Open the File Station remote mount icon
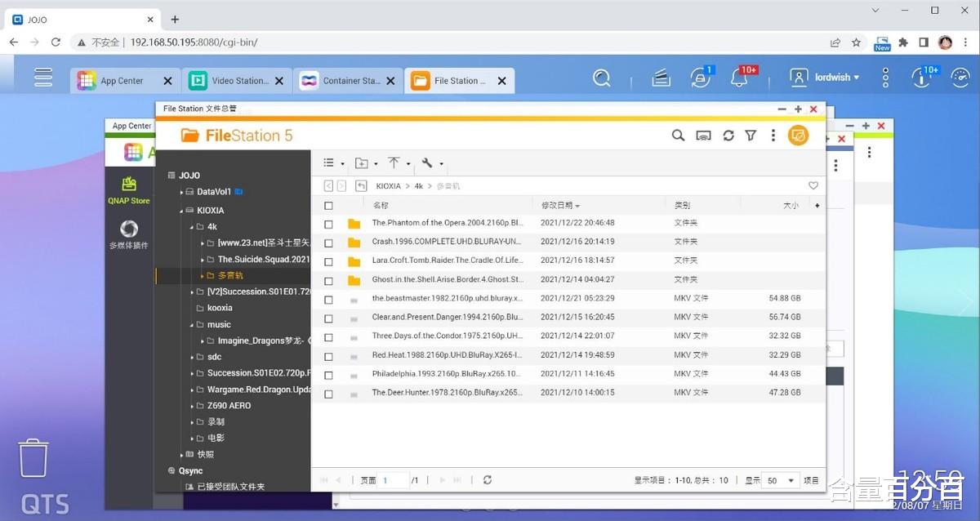 tap(703, 136)
